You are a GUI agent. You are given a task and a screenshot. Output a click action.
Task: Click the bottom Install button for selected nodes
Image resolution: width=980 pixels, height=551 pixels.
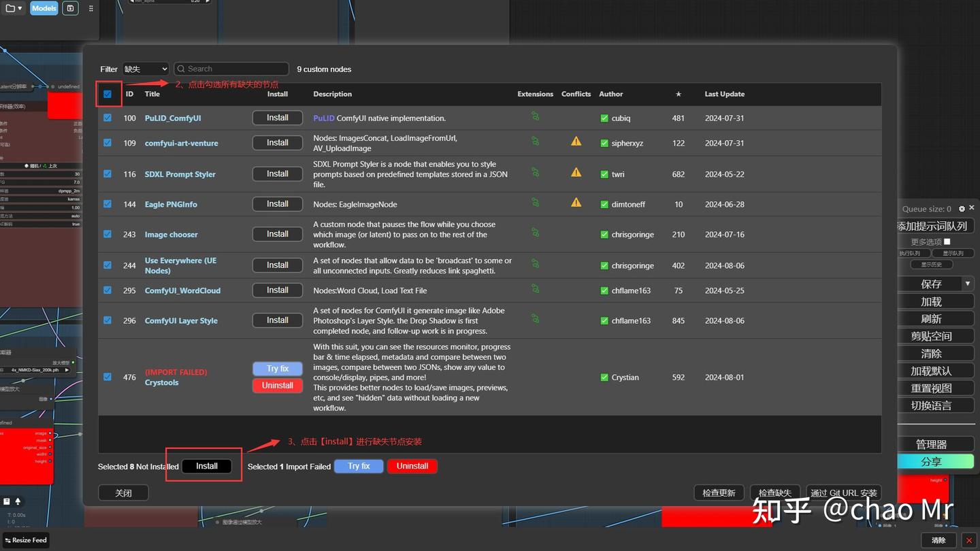[x=207, y=466]
